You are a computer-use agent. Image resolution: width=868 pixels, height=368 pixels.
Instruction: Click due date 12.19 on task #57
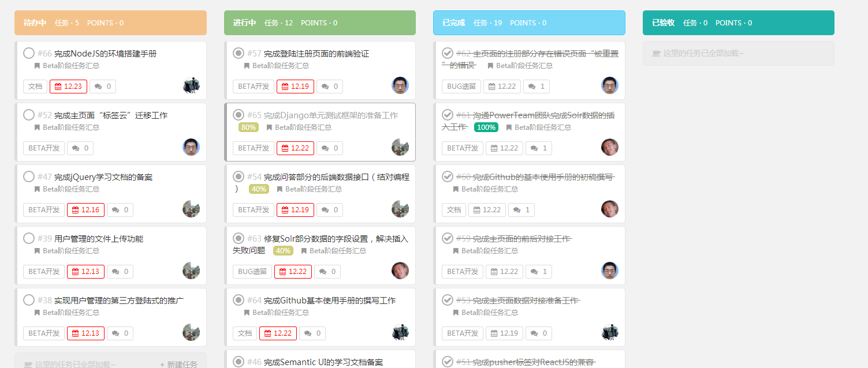pyautogui.click(x=296, y=87)
